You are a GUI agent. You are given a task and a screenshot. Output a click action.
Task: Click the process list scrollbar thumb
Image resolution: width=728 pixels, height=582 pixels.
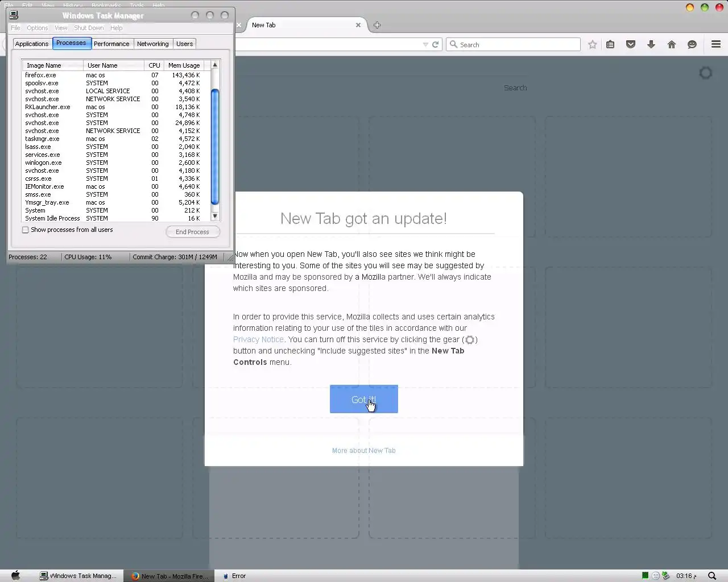click(x=215, y=147)
